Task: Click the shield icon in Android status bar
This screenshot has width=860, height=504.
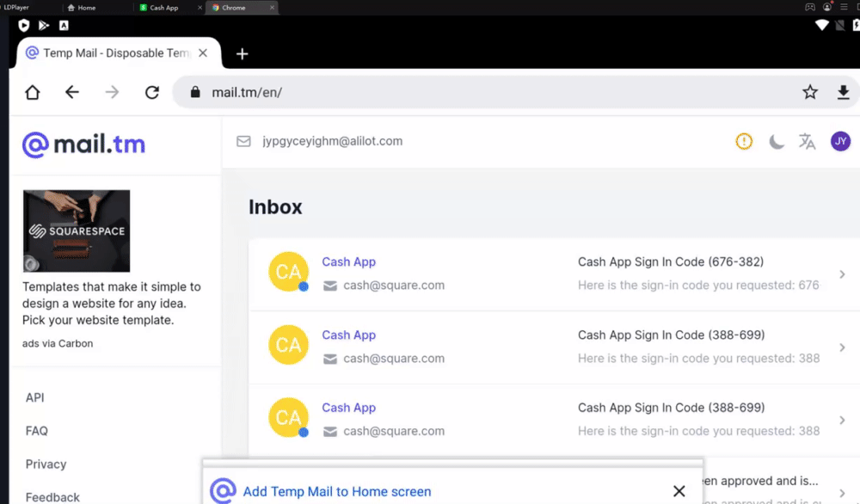Action: click(x=23, y=25)
